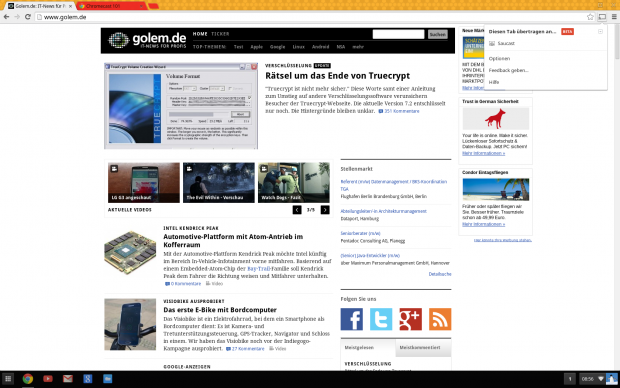Open the Seniorberater job listing
The image size is (620, 388).
[360, 233]
